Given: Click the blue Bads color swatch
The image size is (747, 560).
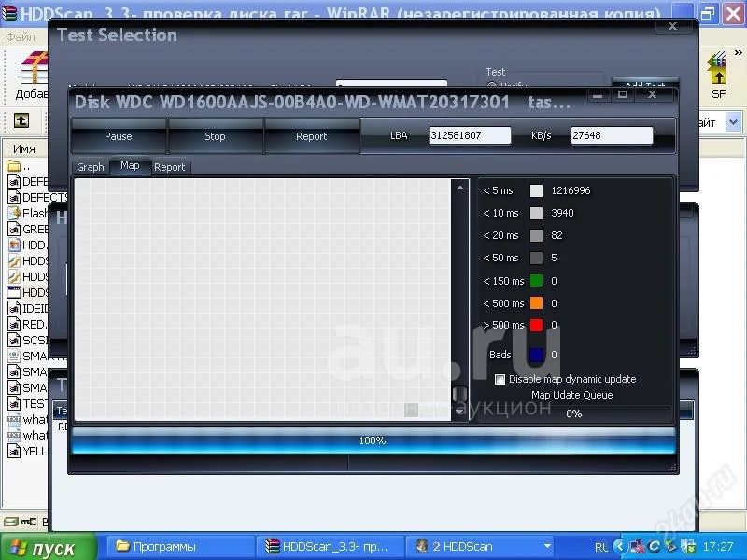Looking at the screenshot, I should [x=536, y=355].
